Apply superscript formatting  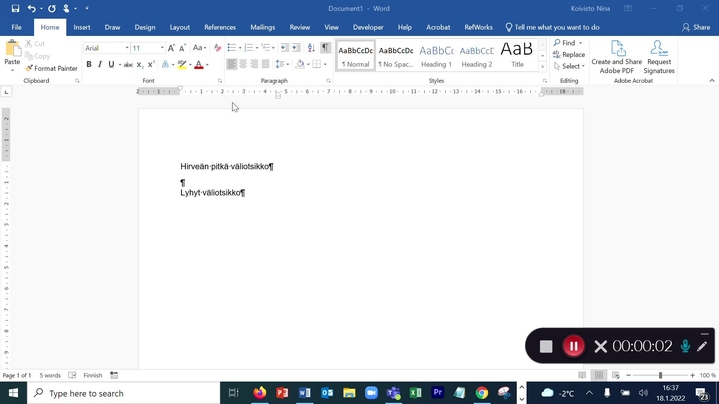tap(151, 65)
